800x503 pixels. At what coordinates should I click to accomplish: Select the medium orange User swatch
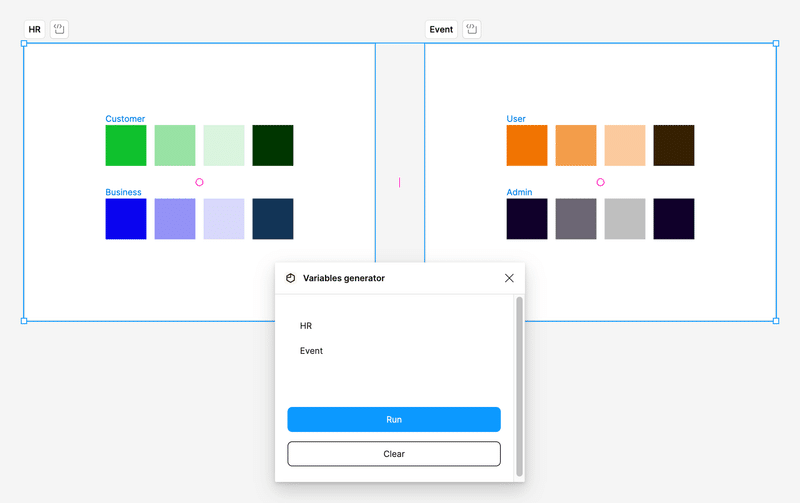576,145
